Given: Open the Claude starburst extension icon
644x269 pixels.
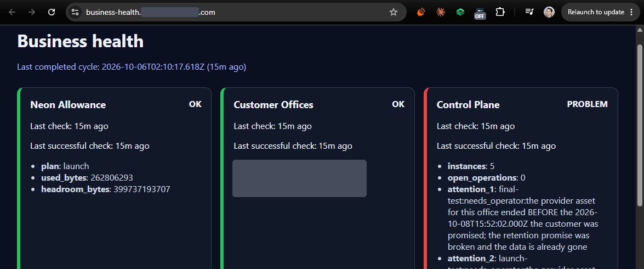Looking at the screenshot, I should [x=441, y=12].
